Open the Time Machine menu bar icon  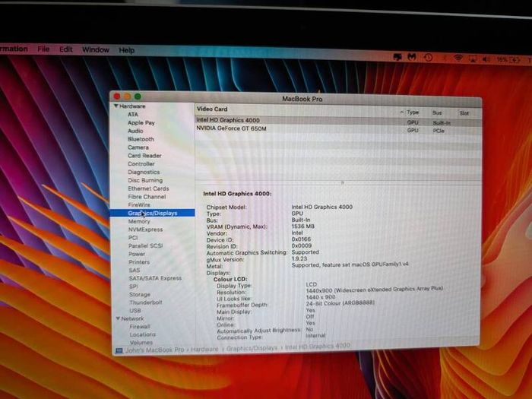(x=428, y=58)
